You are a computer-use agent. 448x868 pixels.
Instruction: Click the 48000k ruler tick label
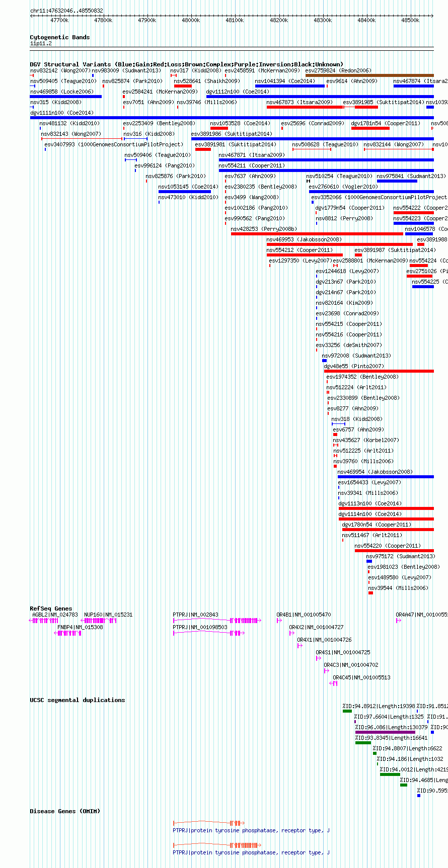(x=191, y=20)
